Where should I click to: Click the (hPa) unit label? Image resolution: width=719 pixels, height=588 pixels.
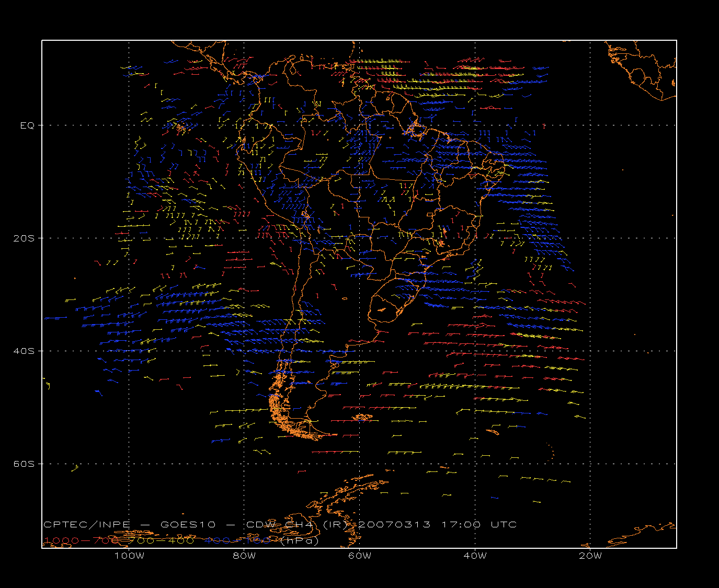[x=299, y=540]
